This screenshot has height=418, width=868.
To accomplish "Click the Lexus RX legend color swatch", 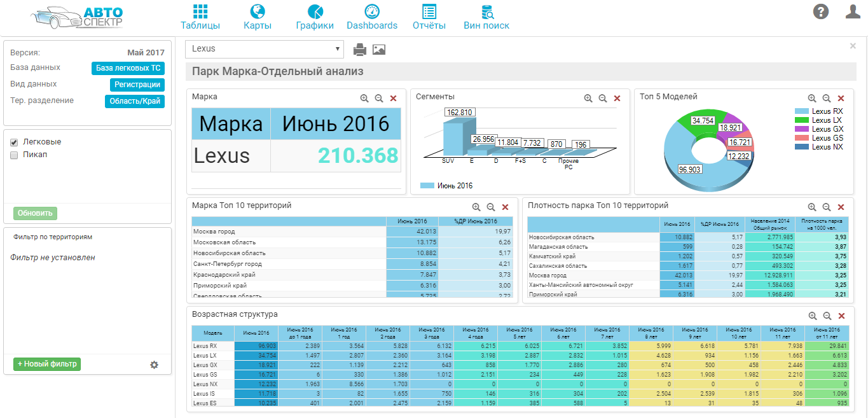I will [x=802, y=111].
